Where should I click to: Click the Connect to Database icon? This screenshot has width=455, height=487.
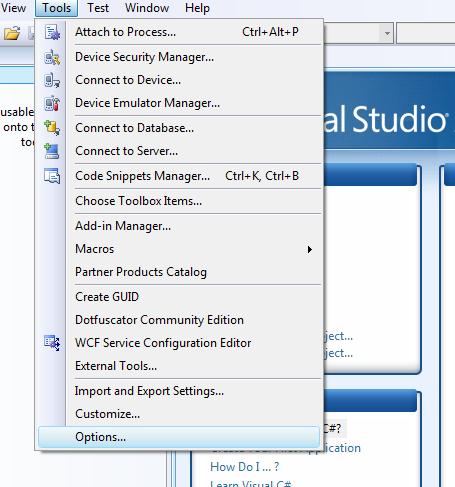coord(52,128)
